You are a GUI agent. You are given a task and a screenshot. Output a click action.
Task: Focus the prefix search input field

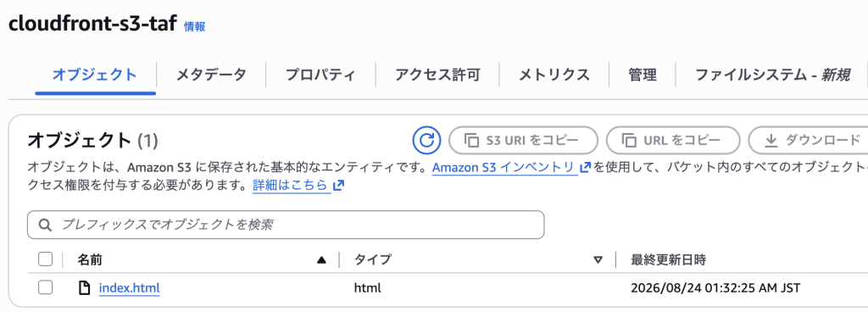pos(286,225)
